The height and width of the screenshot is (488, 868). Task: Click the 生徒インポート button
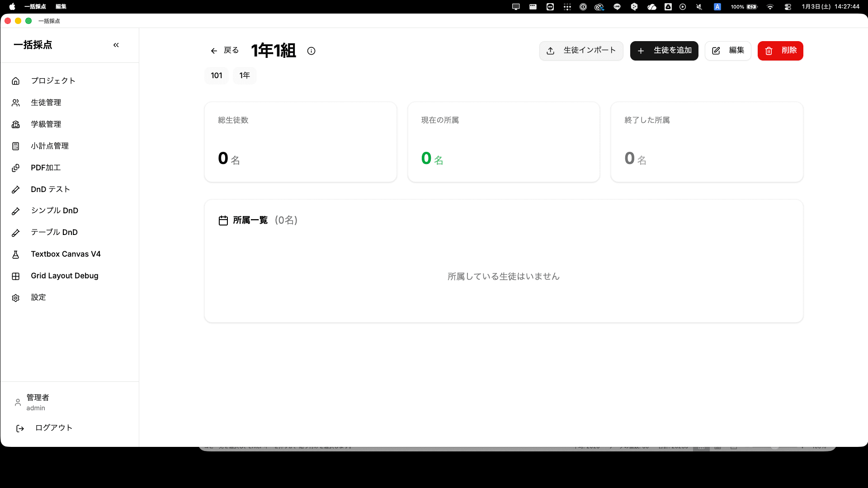click(581, 51)
